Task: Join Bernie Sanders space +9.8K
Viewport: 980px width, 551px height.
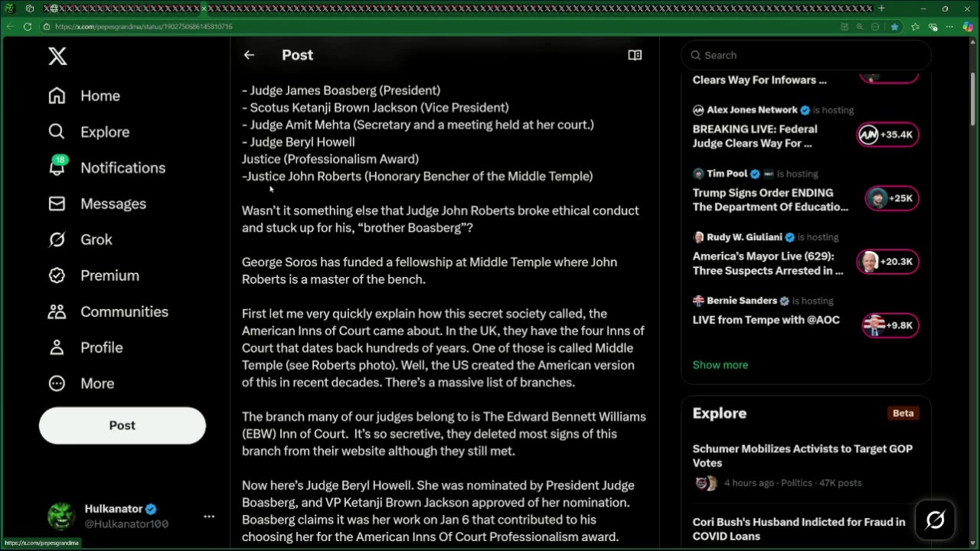Action: tap(890, 325)
